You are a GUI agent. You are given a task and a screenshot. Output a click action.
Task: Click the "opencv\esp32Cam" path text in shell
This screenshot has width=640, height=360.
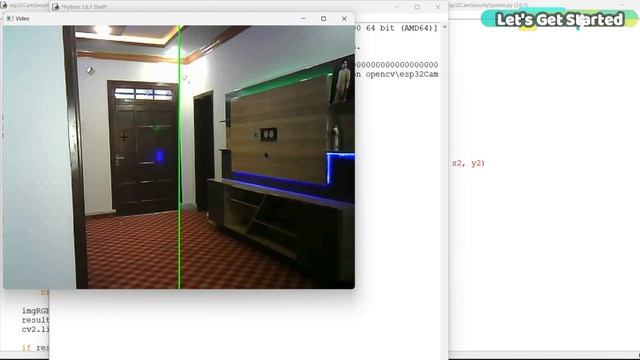[x=402, y=74]
